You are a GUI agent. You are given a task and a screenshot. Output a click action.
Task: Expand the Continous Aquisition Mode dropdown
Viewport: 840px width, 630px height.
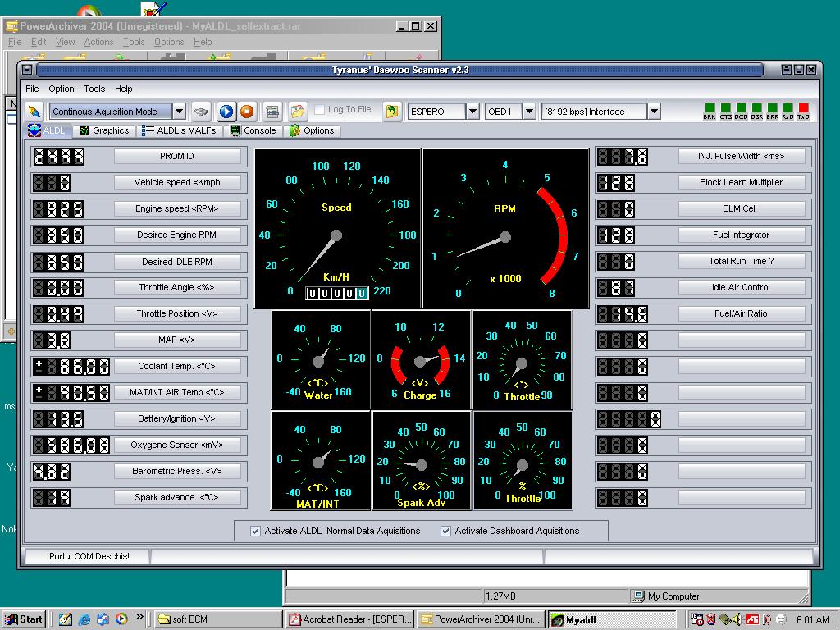click(178, 112)
